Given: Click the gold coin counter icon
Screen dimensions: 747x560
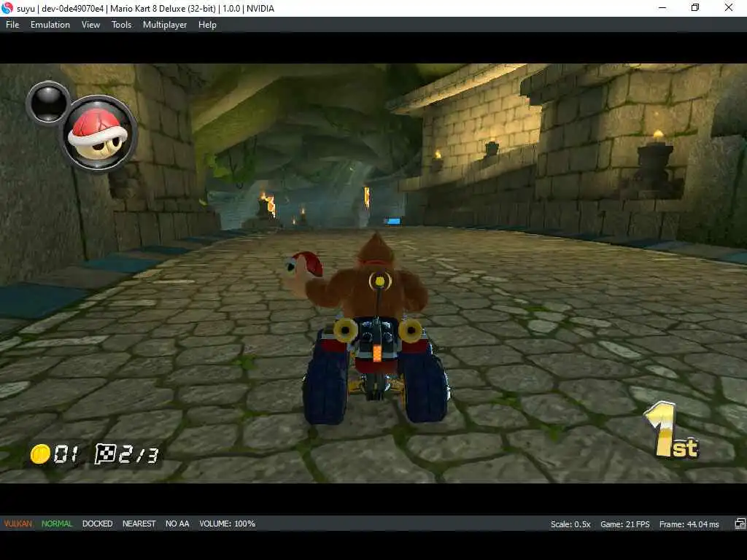Looking at the screenshot, I should click(40, 454).
